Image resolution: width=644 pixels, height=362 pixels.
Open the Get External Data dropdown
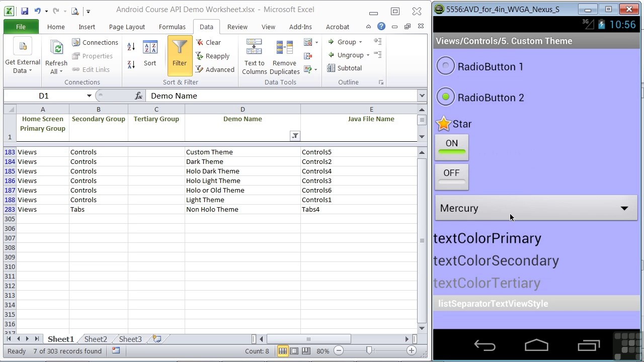(x=23, y=57)
